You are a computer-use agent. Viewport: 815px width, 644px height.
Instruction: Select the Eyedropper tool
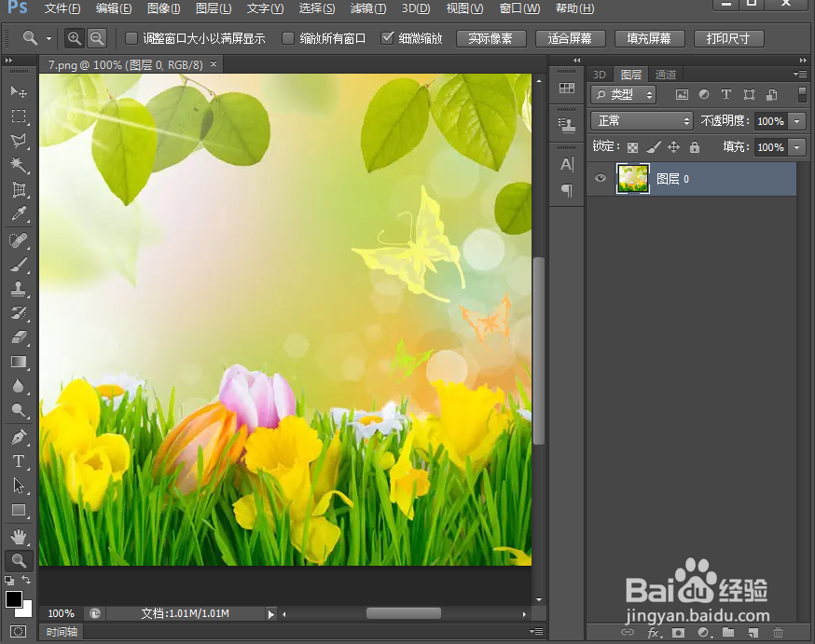(x=19, y=213)
